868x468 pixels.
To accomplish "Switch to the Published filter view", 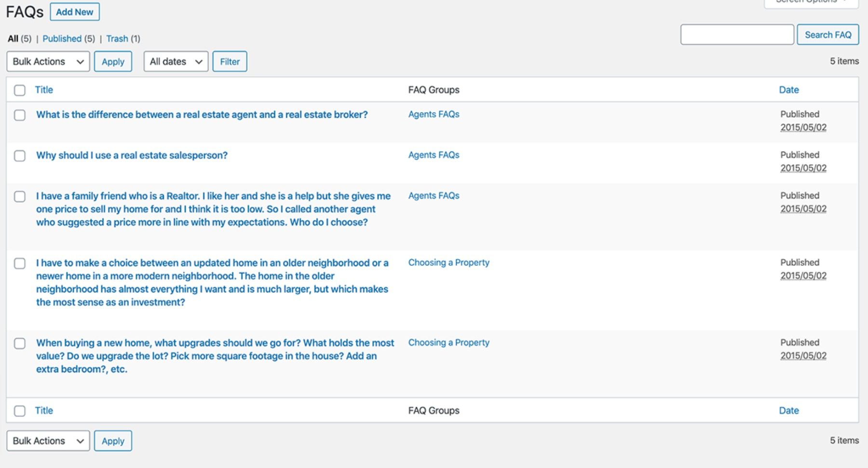I will [62, 39].
